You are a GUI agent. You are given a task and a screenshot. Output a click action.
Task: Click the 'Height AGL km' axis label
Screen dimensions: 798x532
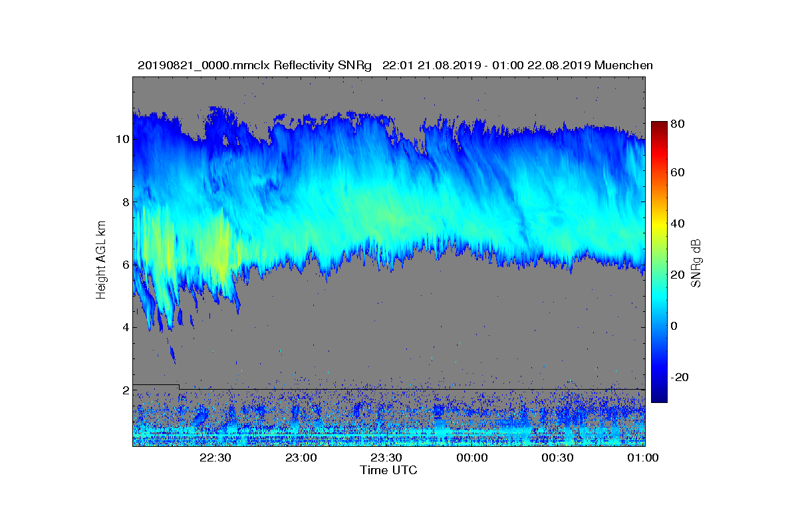click(x=101, y=259)
